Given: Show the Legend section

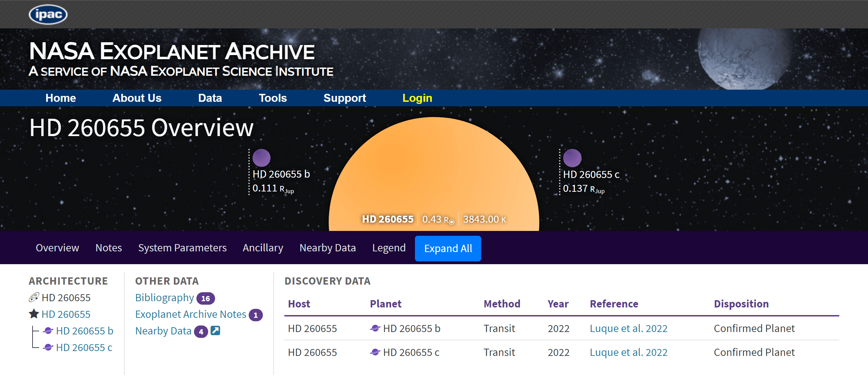Looking at the screenshot, I should 389,248.
